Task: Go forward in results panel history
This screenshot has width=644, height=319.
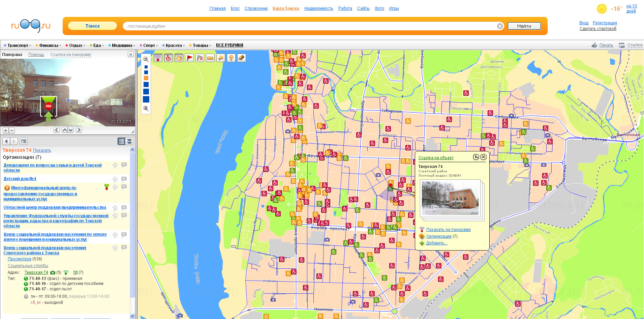Action: 14,141
